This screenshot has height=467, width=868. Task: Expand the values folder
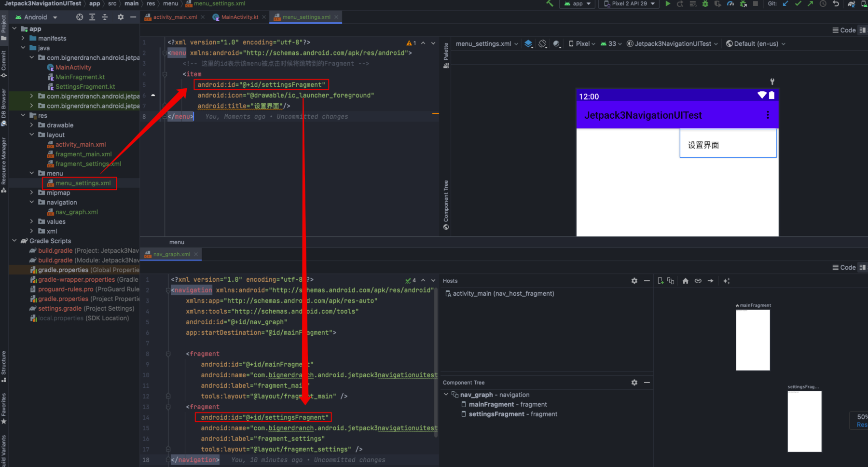point(31,222)
